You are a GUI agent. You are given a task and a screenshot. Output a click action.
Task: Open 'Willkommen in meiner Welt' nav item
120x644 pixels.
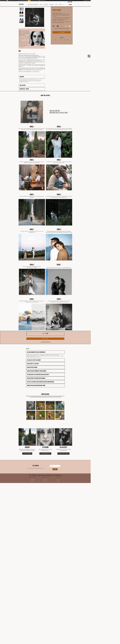coord(33,5)
